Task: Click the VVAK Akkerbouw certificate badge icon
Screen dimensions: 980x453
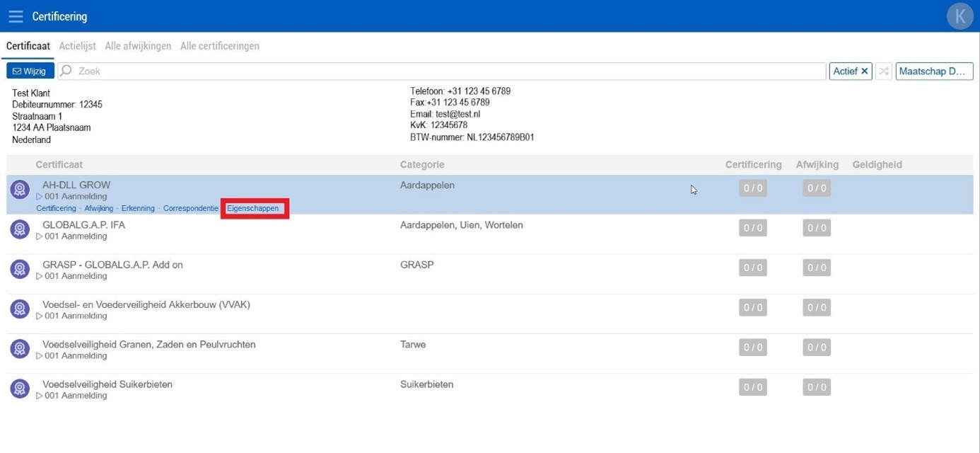Action: (x=20, y=309)
